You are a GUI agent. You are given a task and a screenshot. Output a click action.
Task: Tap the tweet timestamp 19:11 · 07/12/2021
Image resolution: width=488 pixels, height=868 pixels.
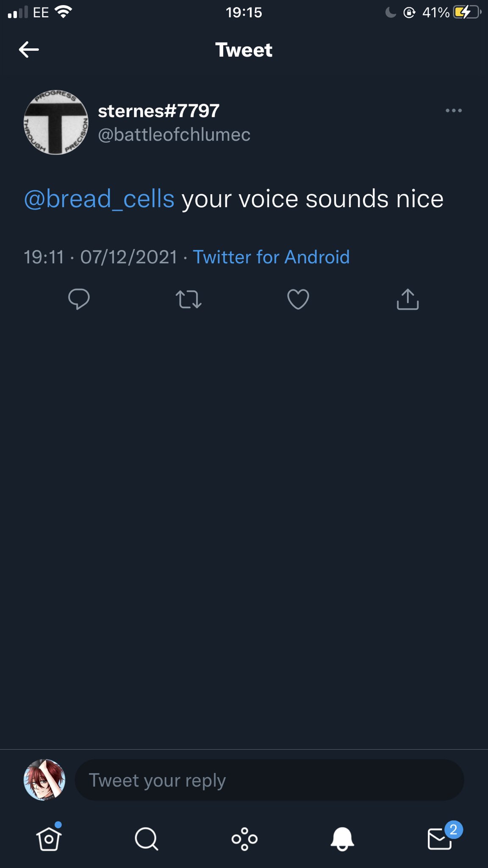pos(100,257)
